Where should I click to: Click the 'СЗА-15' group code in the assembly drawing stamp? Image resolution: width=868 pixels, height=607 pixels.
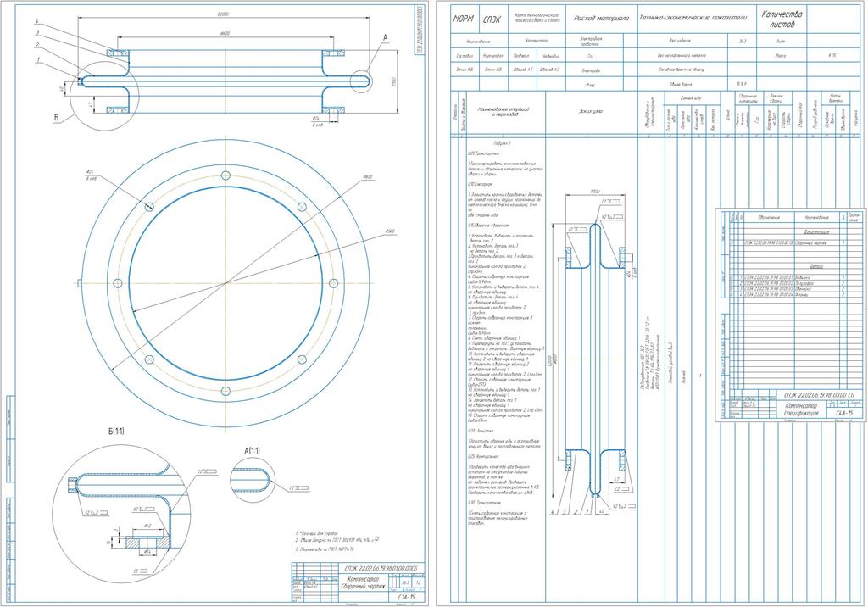coord(406,597)
